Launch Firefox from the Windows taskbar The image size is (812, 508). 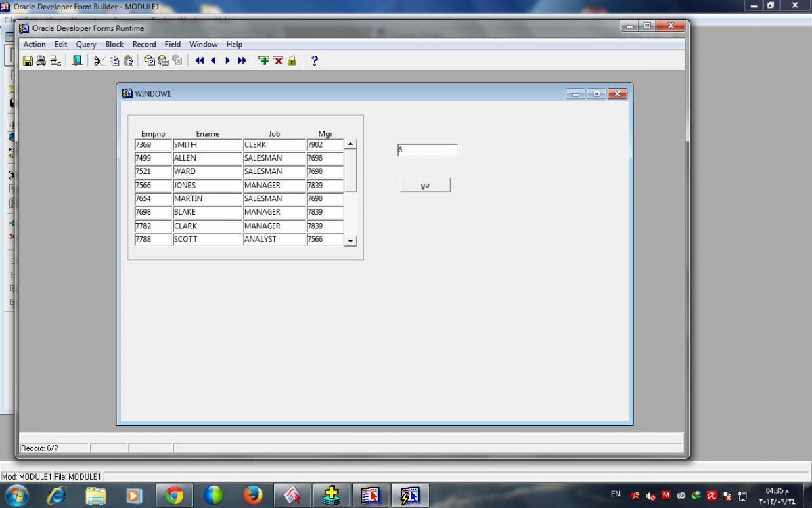(x=253, y=496)
